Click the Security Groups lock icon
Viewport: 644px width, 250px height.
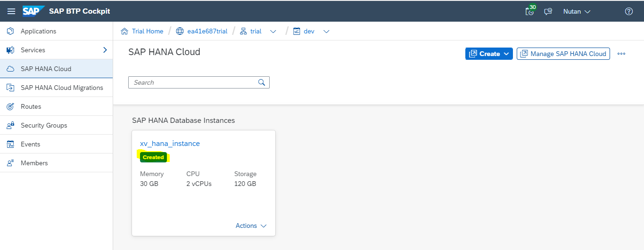[10, 125]
